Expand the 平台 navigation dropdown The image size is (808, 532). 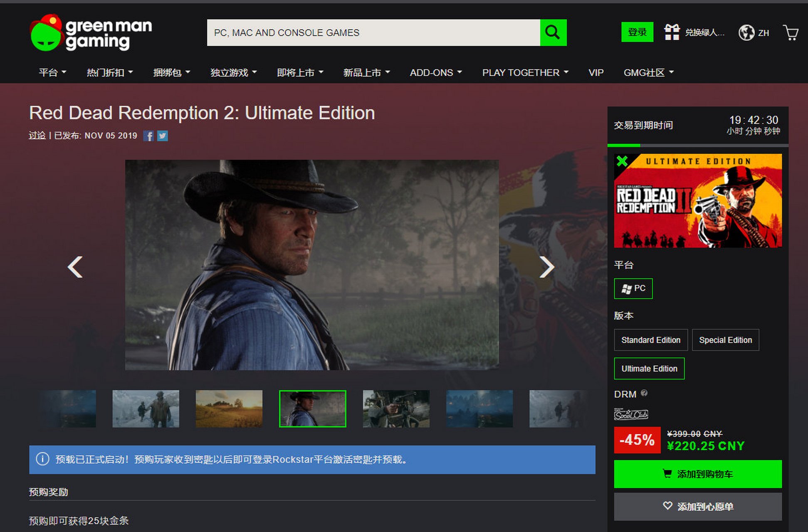coord(52,73)
